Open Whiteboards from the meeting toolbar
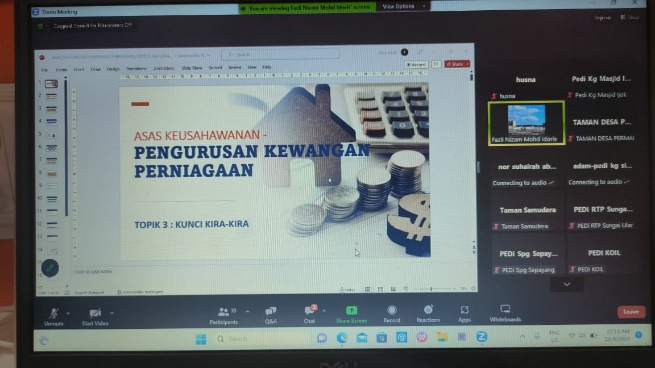The width and height of the screenshot is (655, 368). click(x=505, y=313)
